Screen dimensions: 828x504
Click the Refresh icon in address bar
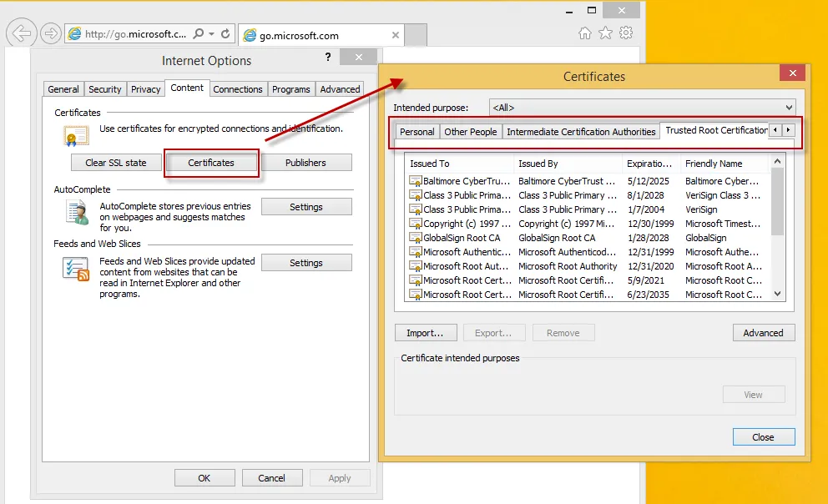[225, 33]
